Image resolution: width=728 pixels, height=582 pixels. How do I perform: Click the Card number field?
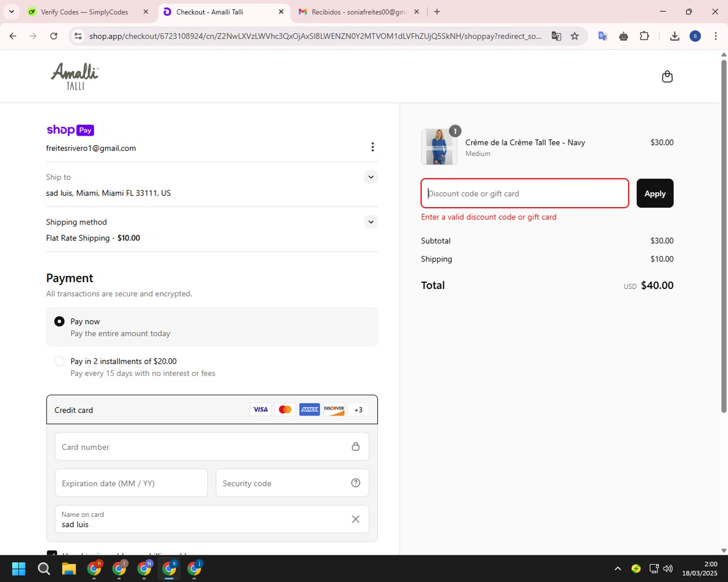(212, 447)
